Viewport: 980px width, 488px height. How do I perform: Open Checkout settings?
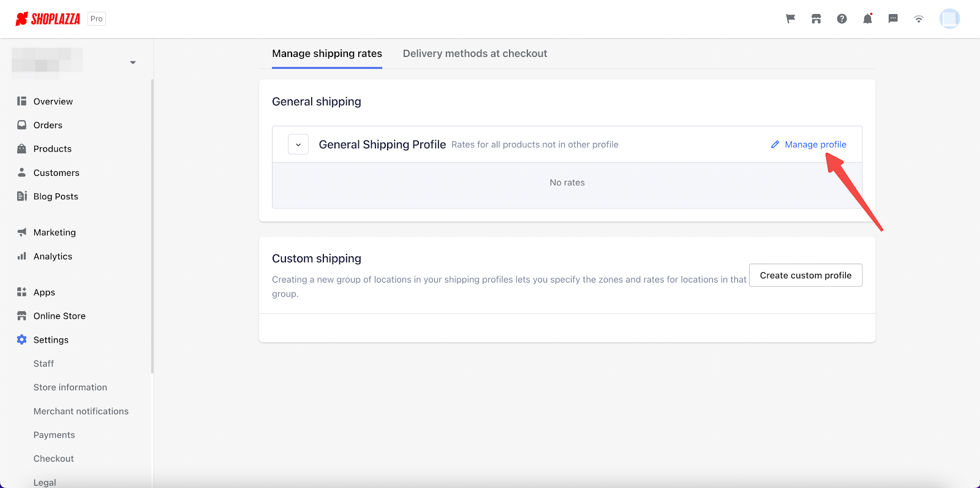(54, 459)
